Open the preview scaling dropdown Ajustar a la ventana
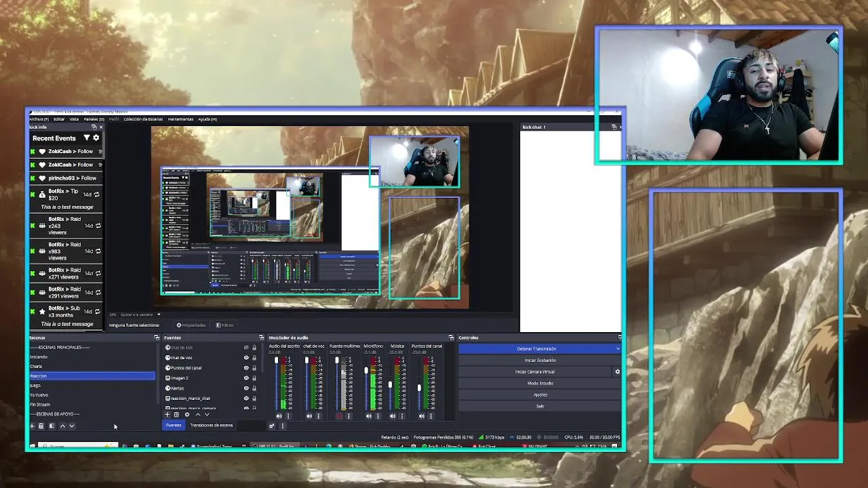 [140, 314]
